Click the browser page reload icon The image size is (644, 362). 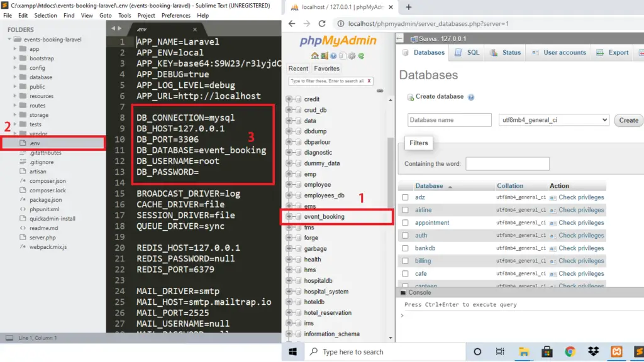pyautogui.click(x=322, y=23)
